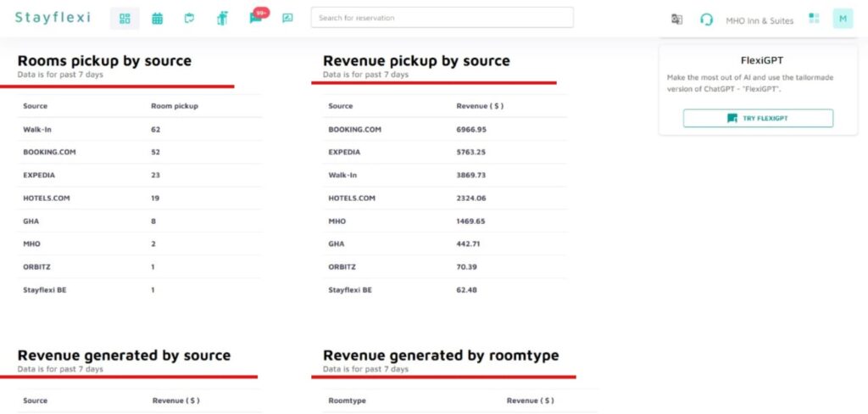Click GHA row in Rooms pickup table
The height and width of the screenshot is (414, 868).
click(x=140, y=221)
